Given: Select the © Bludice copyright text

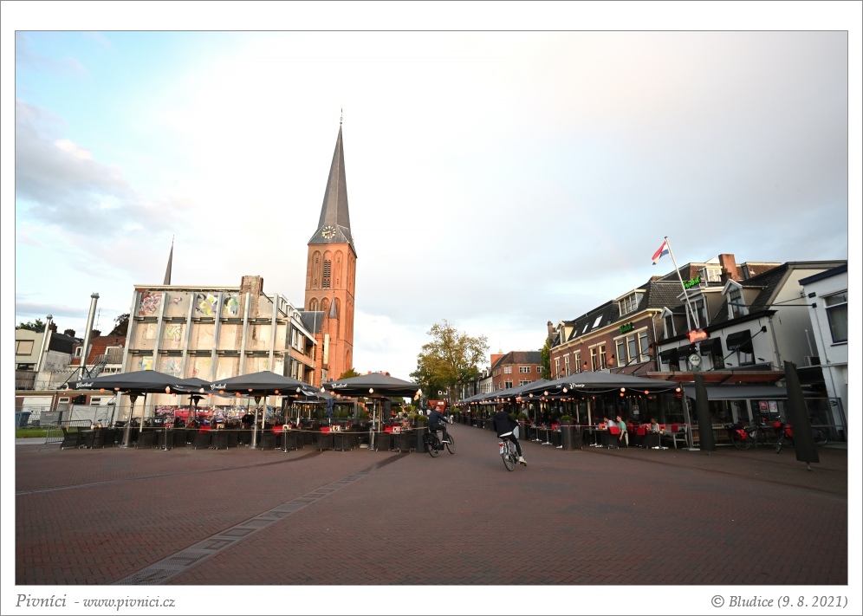Looking at the screenshot, I should click(742, 601).
